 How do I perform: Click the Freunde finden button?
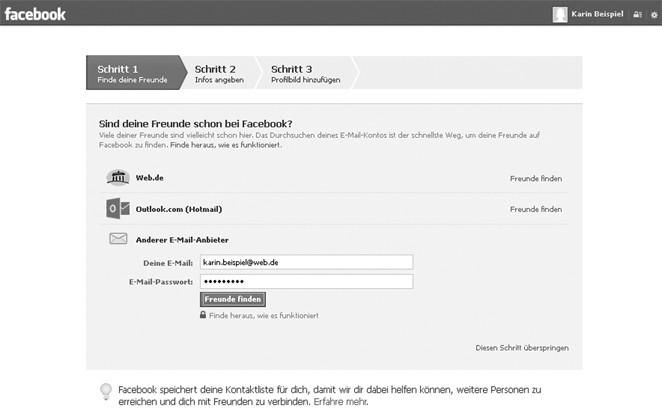(x=233, y=299)
